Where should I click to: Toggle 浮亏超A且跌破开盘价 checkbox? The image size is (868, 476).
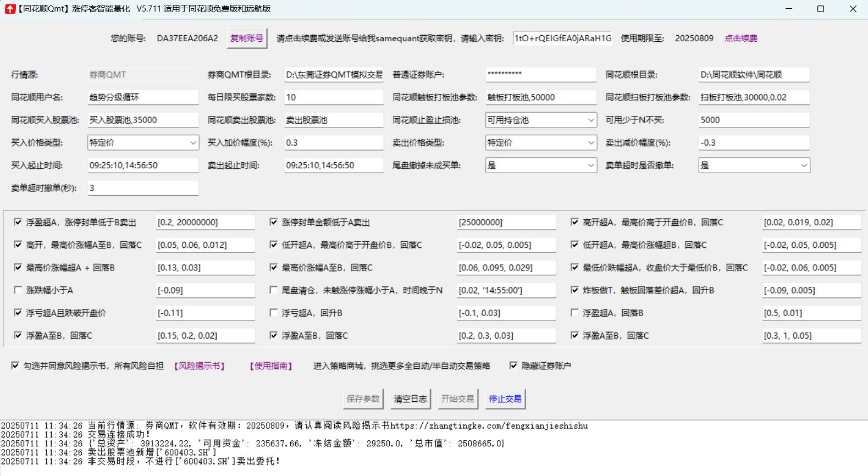(x=18, y=312)
